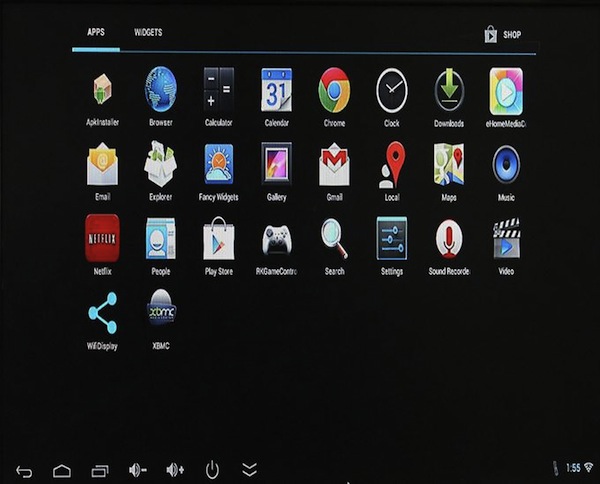Image resolution: width=600 pixels, height=484 pixels.
Task: Open the Video player app
Action: click(506, 238)
